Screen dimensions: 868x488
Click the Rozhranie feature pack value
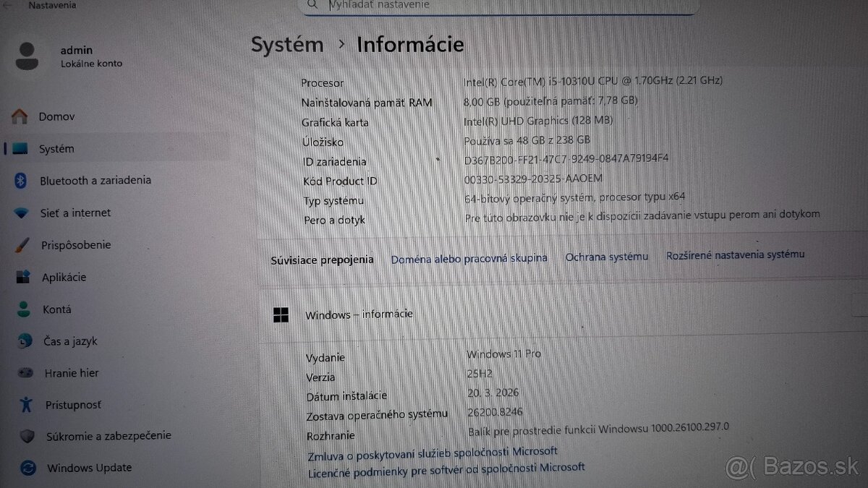point(599,429)
